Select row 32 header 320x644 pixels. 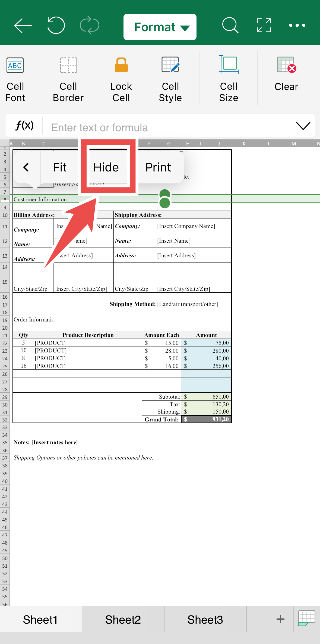(x=5, y=420)
